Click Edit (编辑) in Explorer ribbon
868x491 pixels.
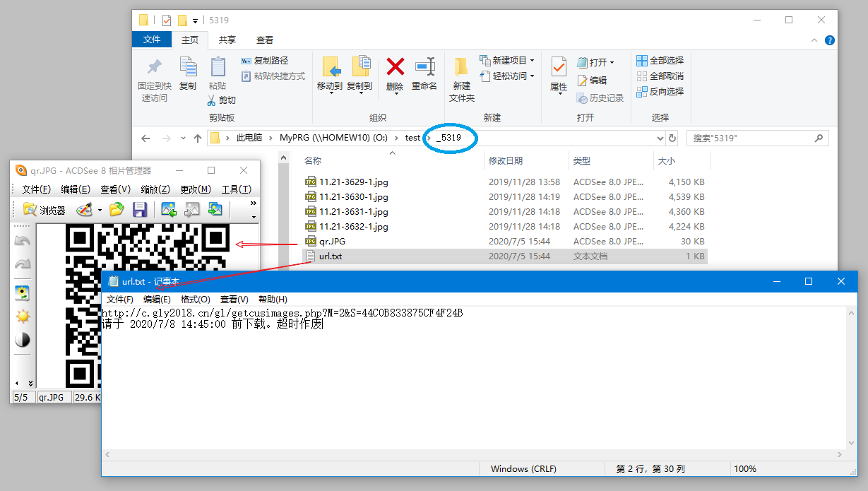tap(592, 81)
